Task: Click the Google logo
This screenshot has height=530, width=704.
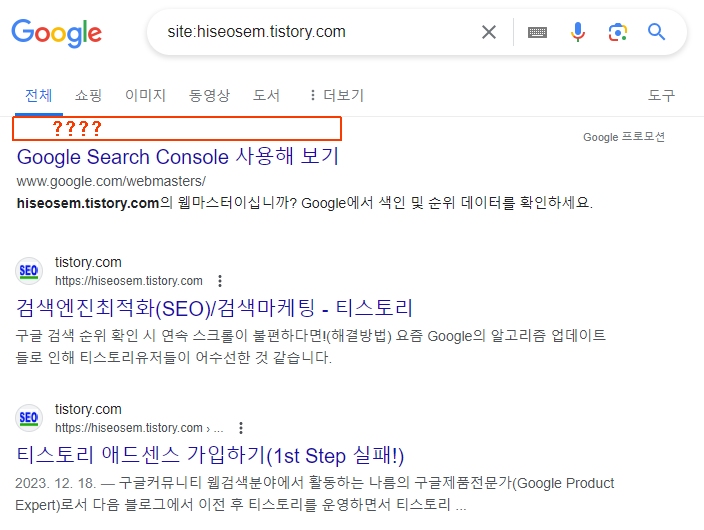Action: tap(57, 32)
